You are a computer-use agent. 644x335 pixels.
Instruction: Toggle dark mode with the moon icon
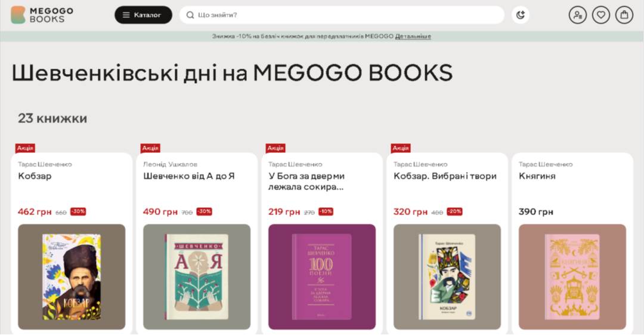[521, 15]
